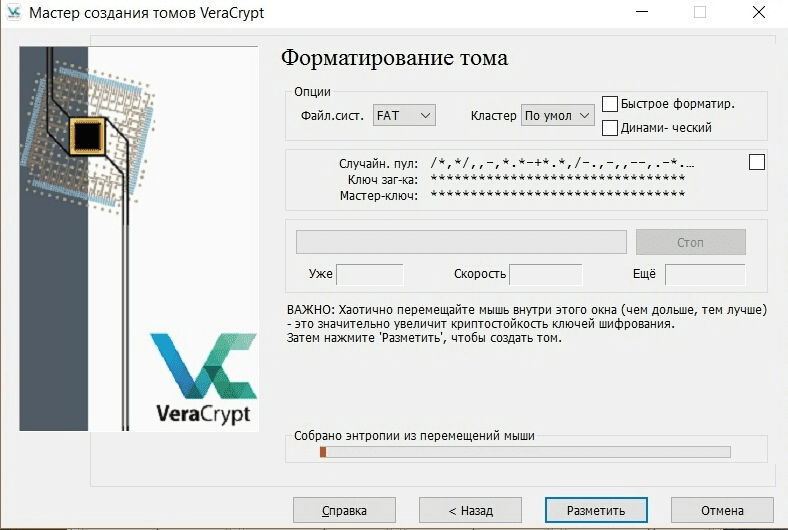Viewport: 788px width, 530px height.
Task: Click the Ещё field
Action: [705, 274]
